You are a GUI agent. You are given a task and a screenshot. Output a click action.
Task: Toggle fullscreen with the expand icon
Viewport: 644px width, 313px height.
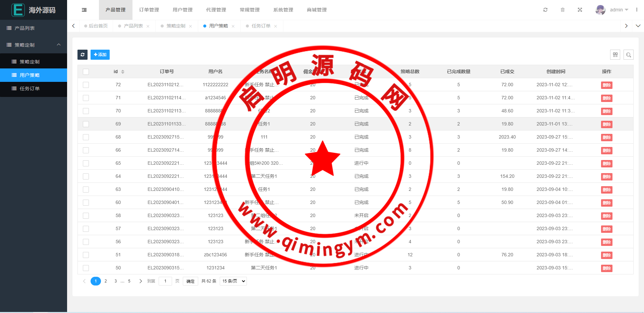click(580, 10)
